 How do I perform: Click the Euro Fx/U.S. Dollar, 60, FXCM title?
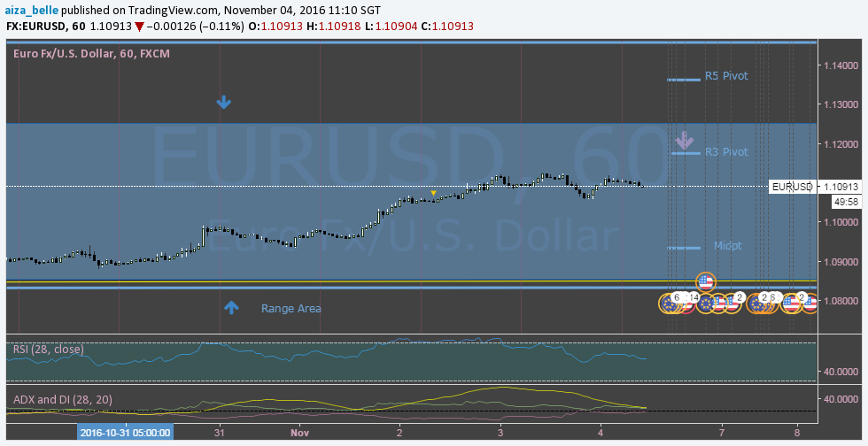[91, 54]
